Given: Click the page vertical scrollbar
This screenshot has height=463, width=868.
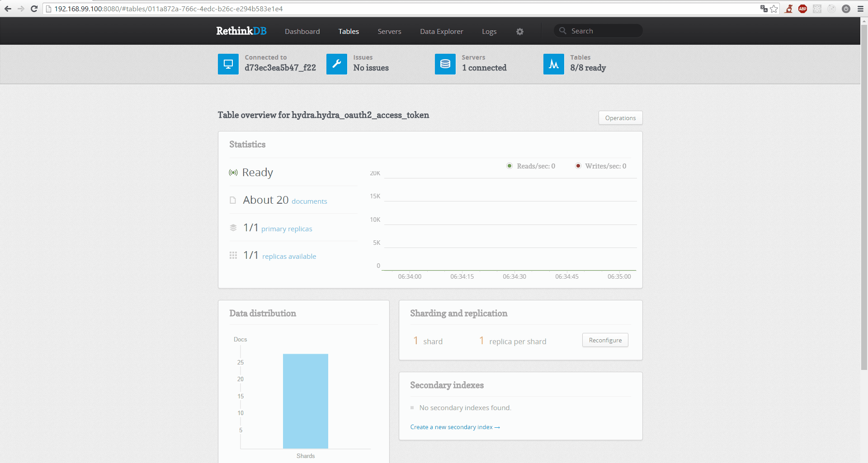Looking at the screenshot, I should [864, 196].
